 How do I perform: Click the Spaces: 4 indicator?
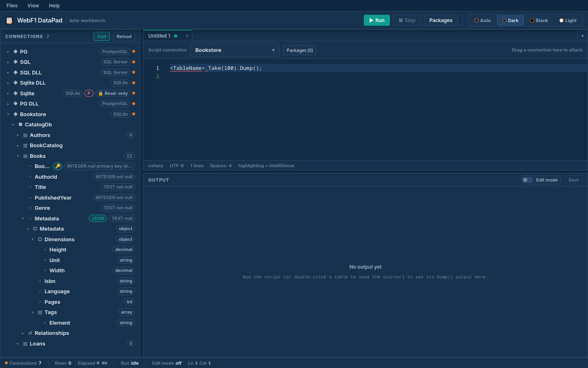tap(221, 166)
